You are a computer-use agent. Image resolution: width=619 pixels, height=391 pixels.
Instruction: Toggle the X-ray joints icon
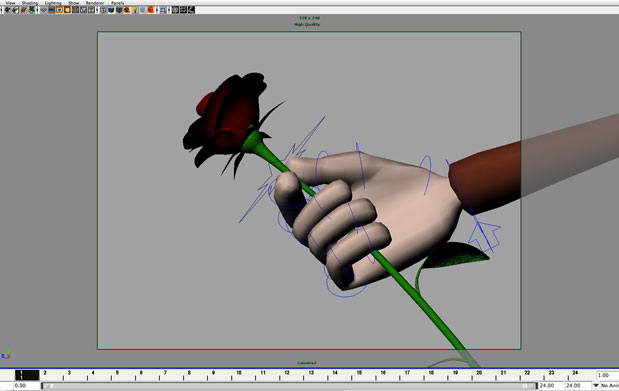point(191,10)
